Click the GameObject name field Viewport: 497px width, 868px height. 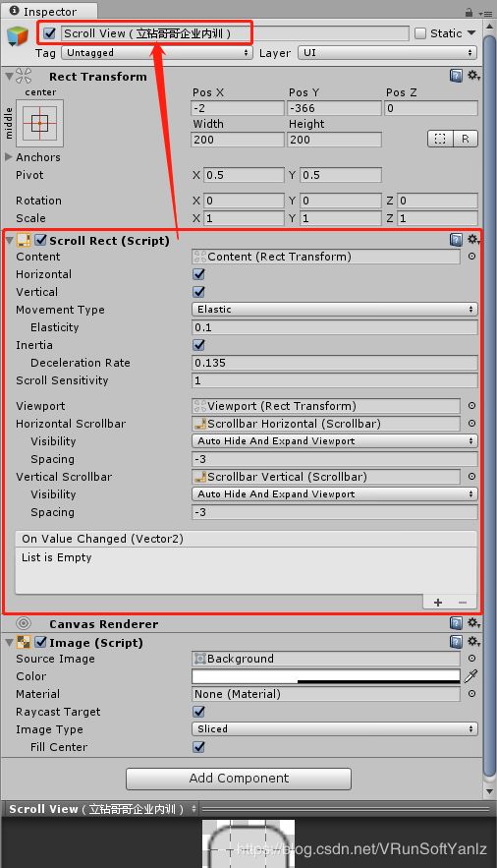pyautogui.click(x=235, y=33)
